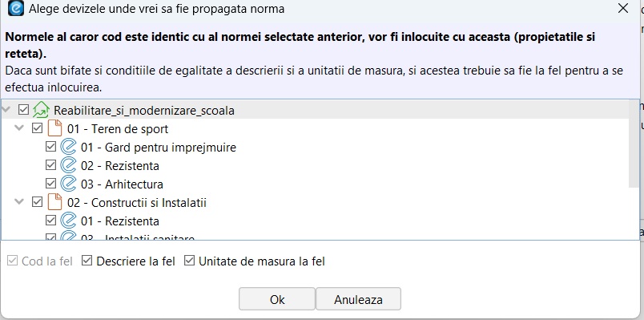This screenshot has height=320, width=644.
Task: Click the green house project icon for Reabilitare_si_modernizare_scoala
Action: click(41, 110)
